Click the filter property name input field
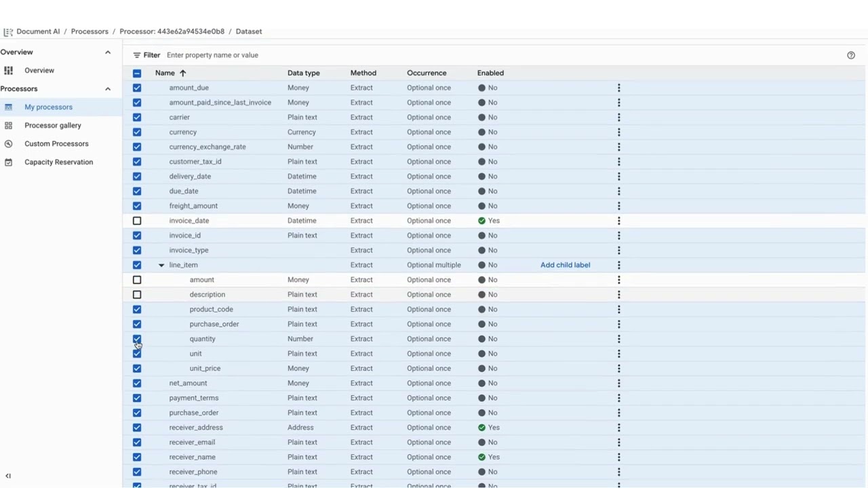This screenshot has height=488, width=868. click(212, 55)
